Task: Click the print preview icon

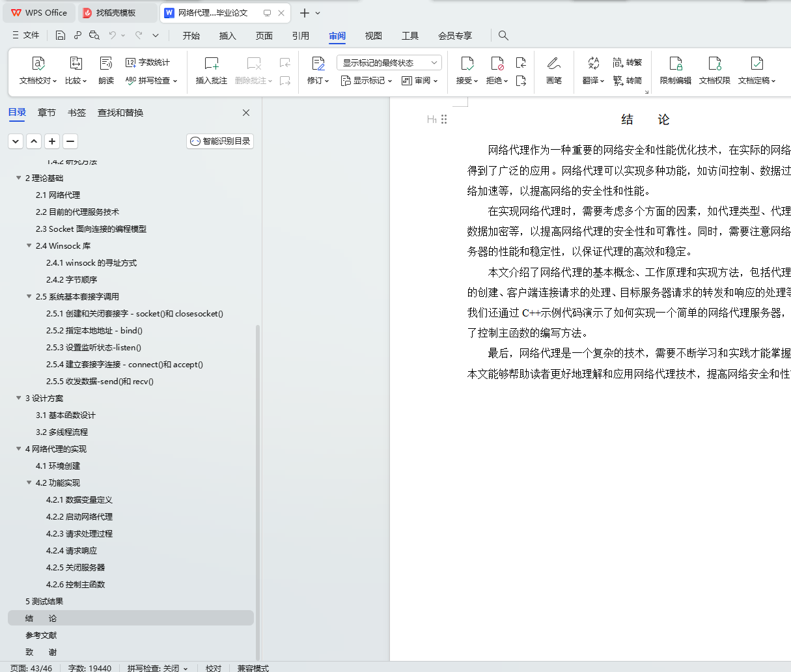Action: coord(94,35)
